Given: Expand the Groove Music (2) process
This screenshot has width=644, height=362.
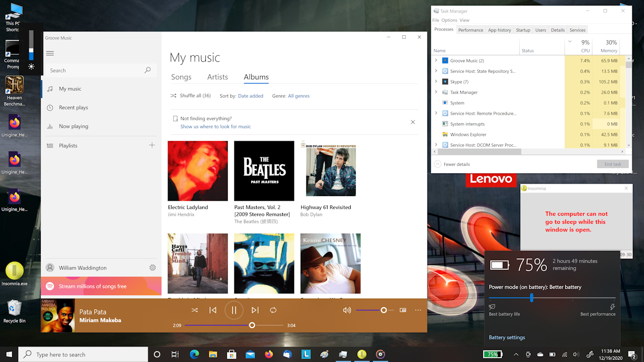Looking at the screenshot, I should point(436,61).
